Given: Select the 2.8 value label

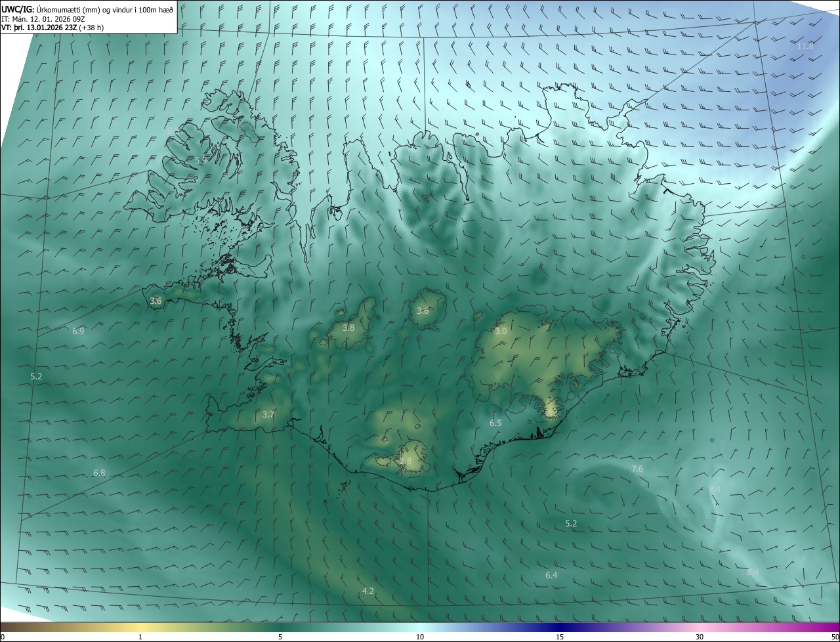Looking at the screenshot, I should pyautogui.click(x=406, y=461).
